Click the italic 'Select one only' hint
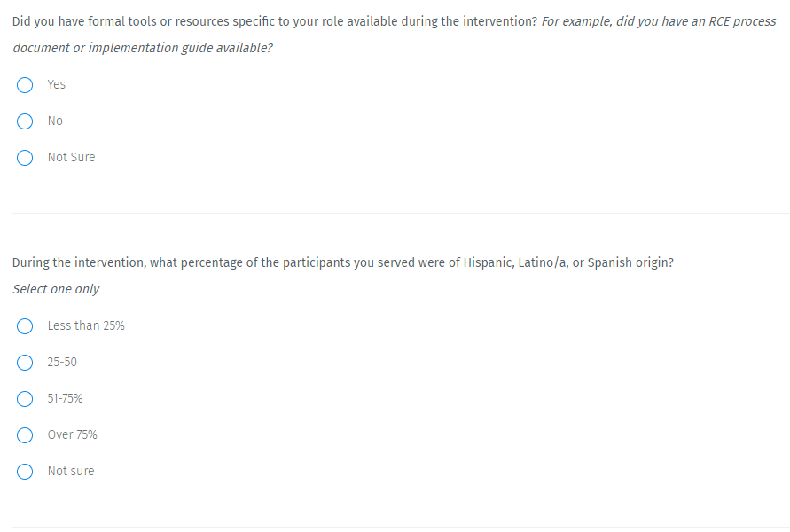The image size is (790, 532). point(56,289)
